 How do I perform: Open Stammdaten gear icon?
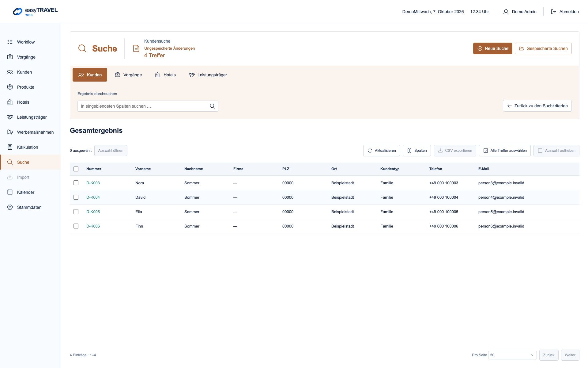point(10,207)
